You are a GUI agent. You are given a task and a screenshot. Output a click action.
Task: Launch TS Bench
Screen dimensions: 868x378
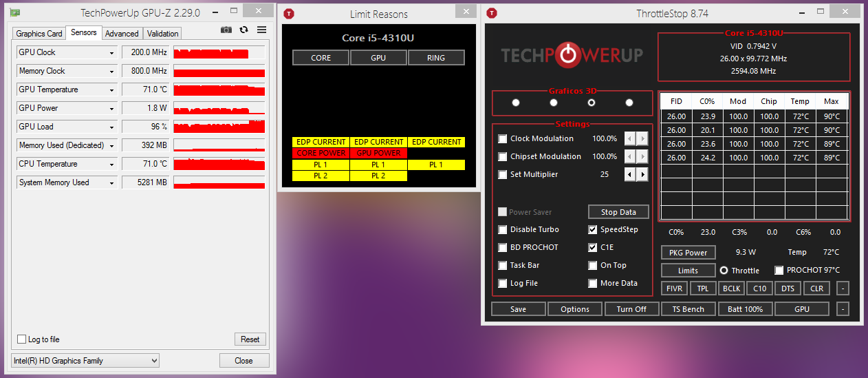688,309
